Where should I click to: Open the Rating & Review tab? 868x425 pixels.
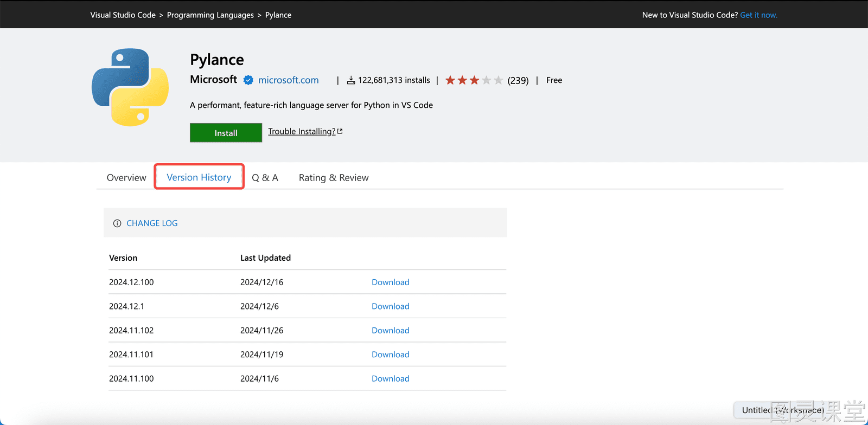click(x=334, y=178)
